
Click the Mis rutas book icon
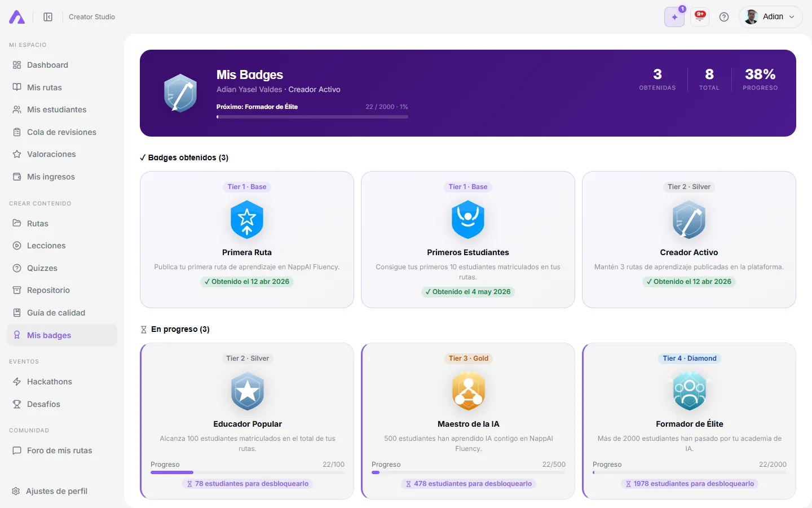17,87
